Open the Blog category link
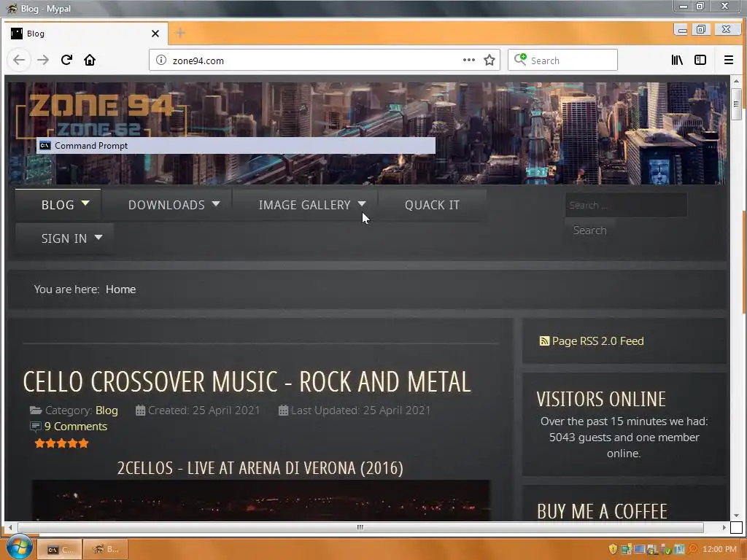This screenshot has width=747, height=560. point(107,410)
